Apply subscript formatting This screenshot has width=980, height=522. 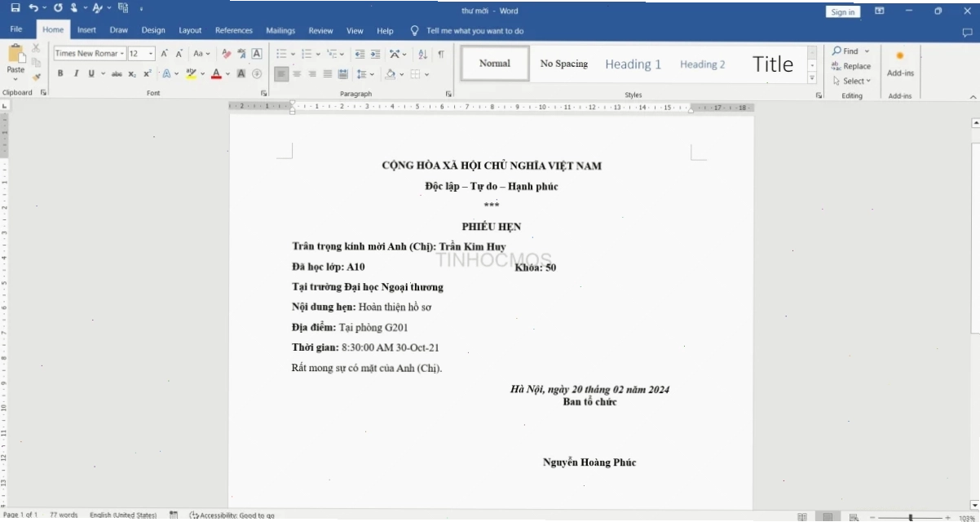tap(132, 73)
